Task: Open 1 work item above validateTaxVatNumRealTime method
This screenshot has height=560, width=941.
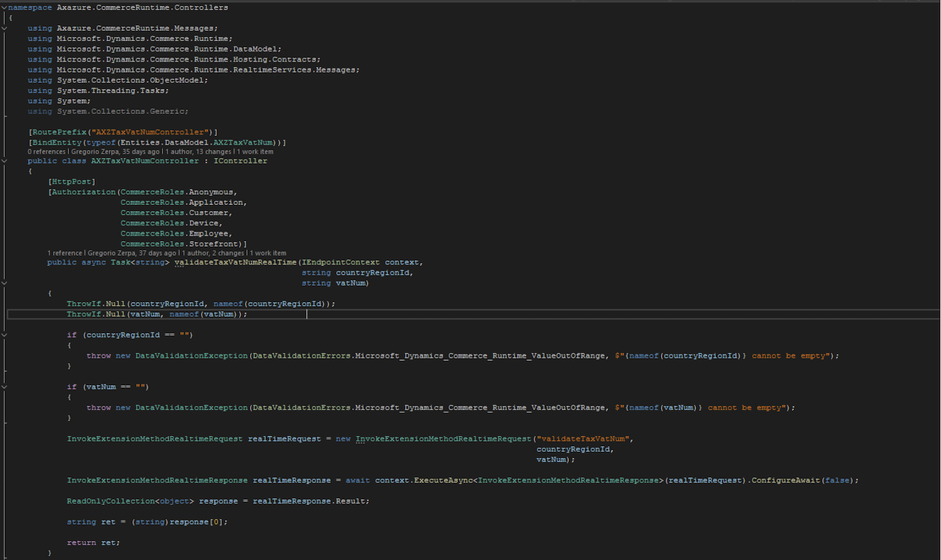Action: [x=268, y=253]
